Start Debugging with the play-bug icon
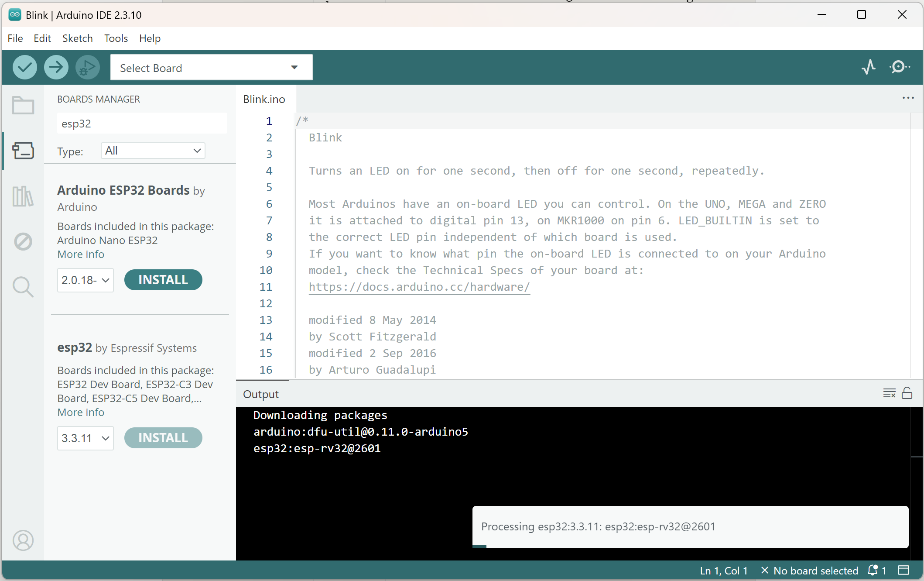This screenshot has width=924, height=581. coord(88,67)
